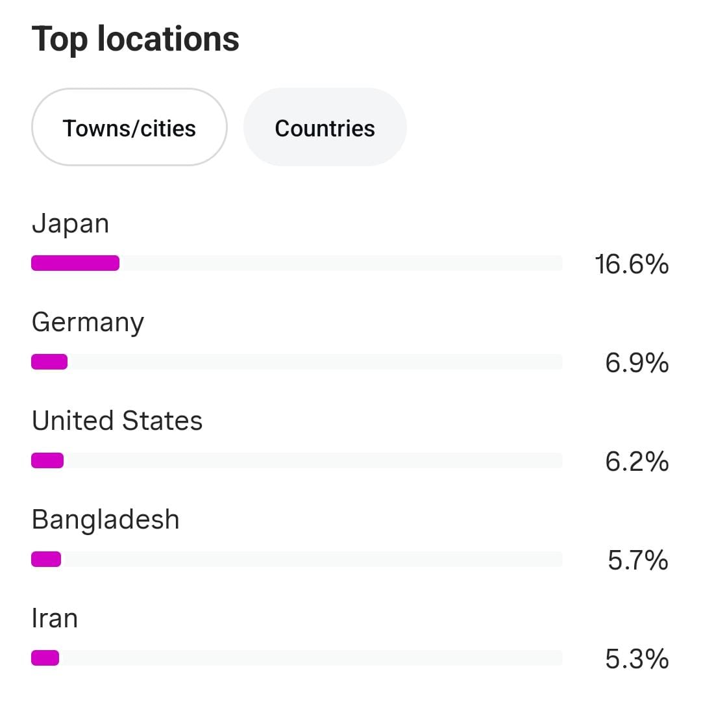Screen dimensions: 701x728
Task: Click Japan's magenta progress bar
Action: pos(75,263)
